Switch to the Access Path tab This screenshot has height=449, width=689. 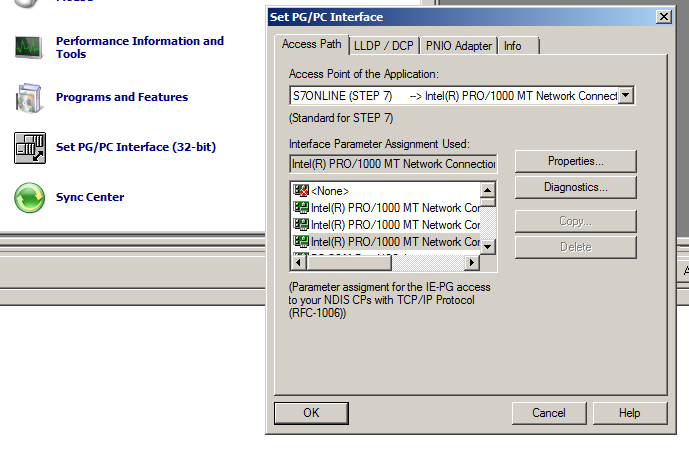(x=312, y=44)
